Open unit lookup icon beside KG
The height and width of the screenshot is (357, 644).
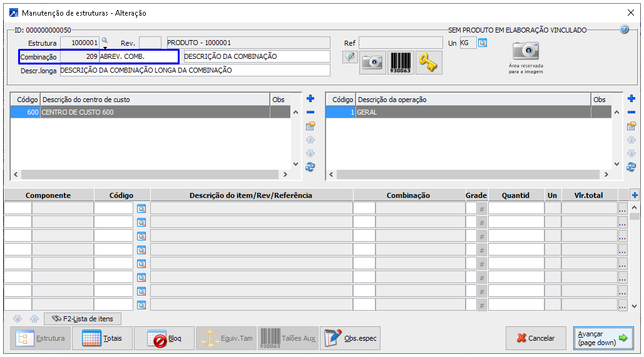pyautogui.click(x=483, y=43)
